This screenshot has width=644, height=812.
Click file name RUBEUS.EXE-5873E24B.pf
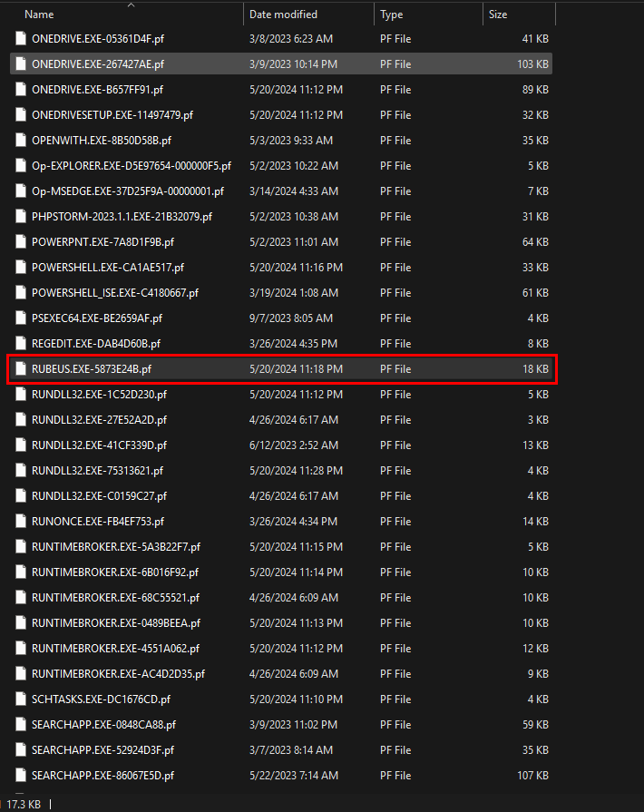pos(92,368)
